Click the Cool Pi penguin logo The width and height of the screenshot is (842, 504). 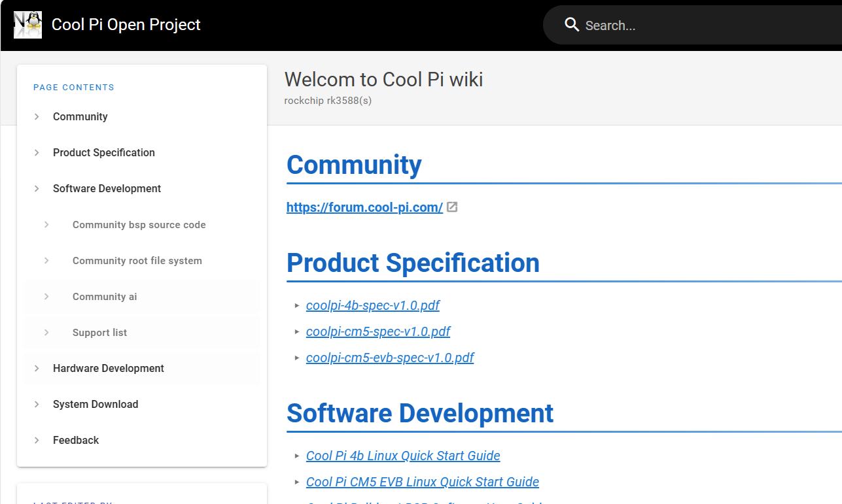[x=27, y=25]
